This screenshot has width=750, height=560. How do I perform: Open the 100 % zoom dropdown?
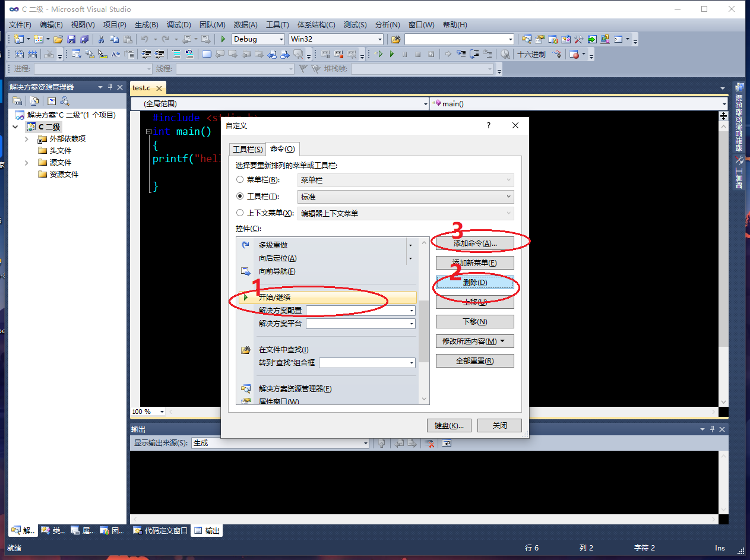pos(162,412)
